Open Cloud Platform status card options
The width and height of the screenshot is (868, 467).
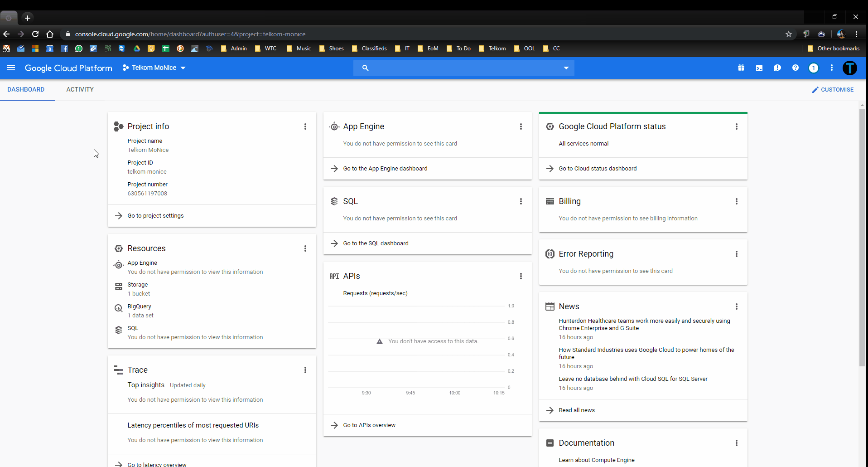tap(737, 126)
